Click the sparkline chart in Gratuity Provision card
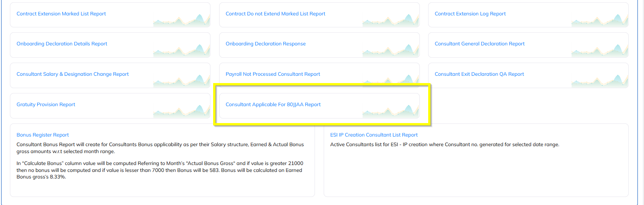Image resolution: width=644 pixels, height=205 pixels. tap(181, 111)
